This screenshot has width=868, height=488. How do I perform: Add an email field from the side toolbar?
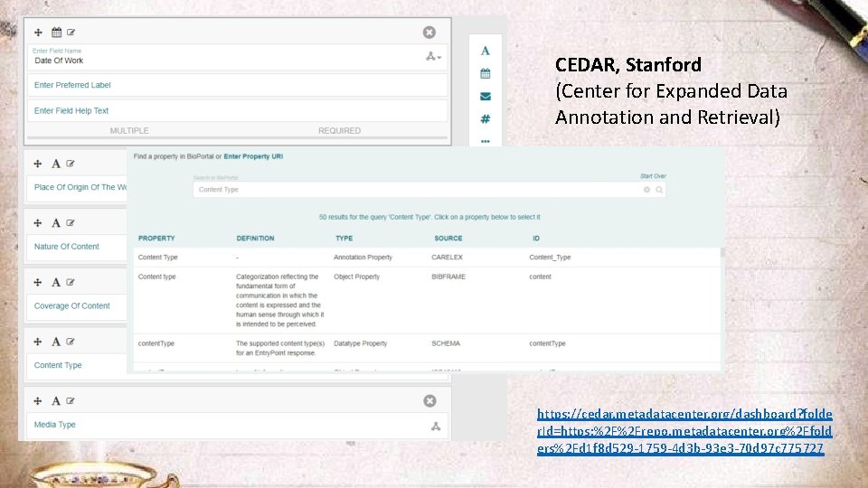486,97
